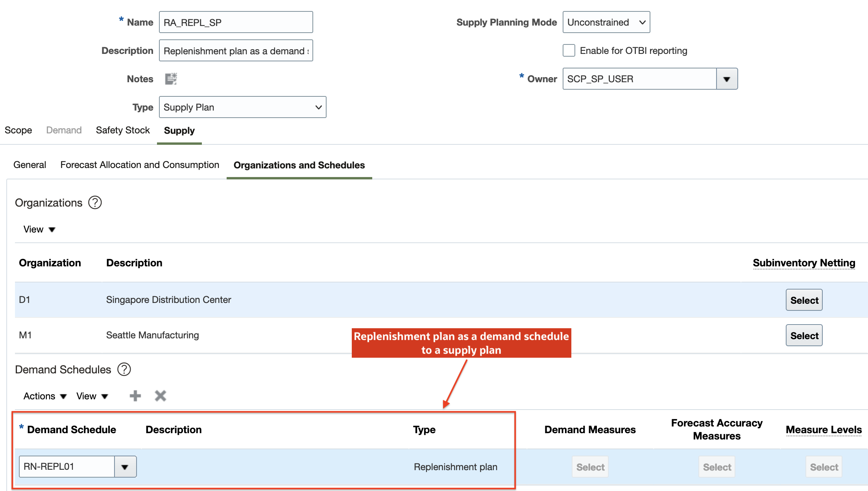Expand the RN-REPL01 demand schedule dropdown
Image resolution: width=868 pixels, height=491 pixels.
[125, 467]
